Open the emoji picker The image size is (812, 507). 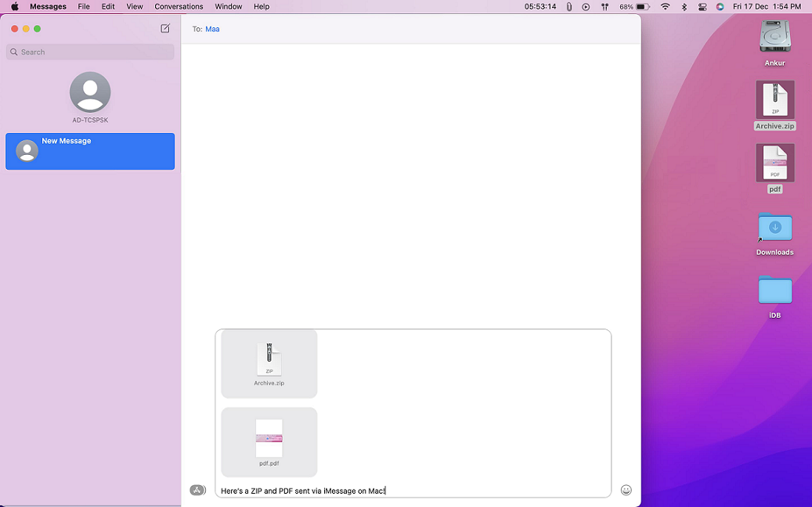(626, 490)
